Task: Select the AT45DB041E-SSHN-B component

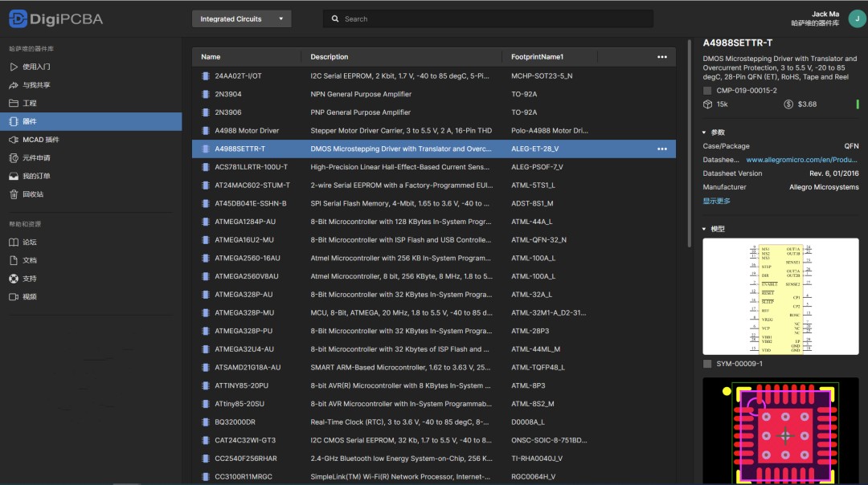Action: coord(434,203)
